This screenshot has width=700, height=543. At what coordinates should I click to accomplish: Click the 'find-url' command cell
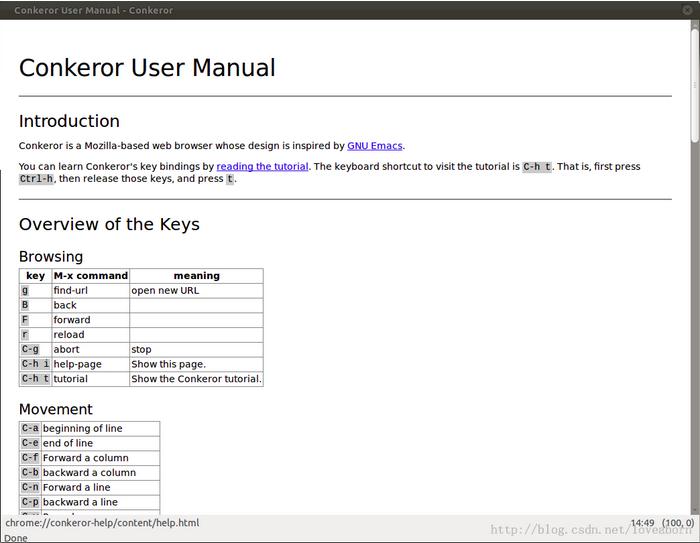pos(91,291)
